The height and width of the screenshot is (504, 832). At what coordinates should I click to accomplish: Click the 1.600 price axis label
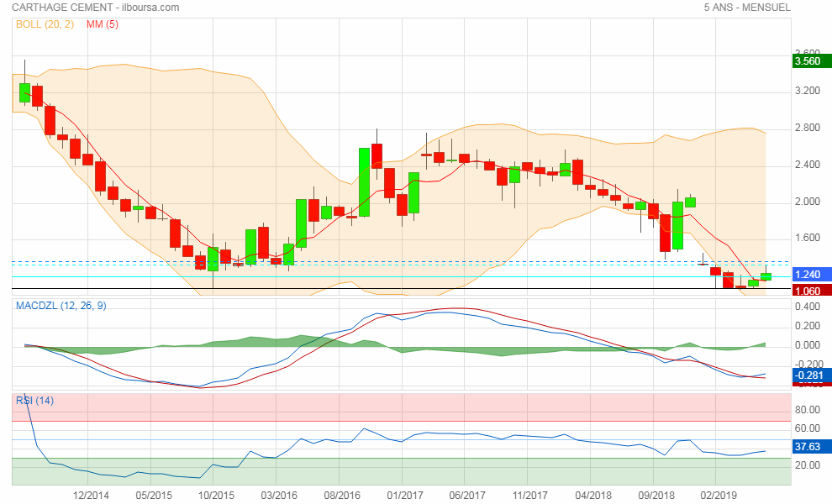click(808, 238)
